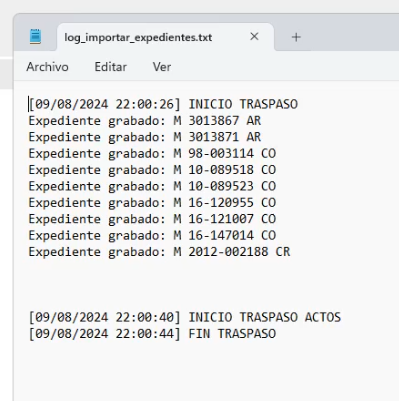This screenshot has height=401, width=399.
Task: Click the line with M 98-003114 CO
Action: 152,153
